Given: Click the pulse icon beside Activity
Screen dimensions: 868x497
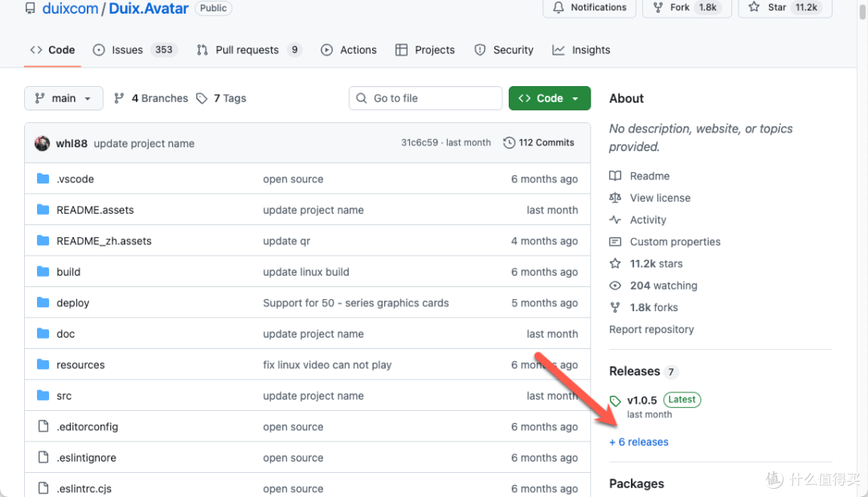Looking at the screenshot, I should coord(615,220).
